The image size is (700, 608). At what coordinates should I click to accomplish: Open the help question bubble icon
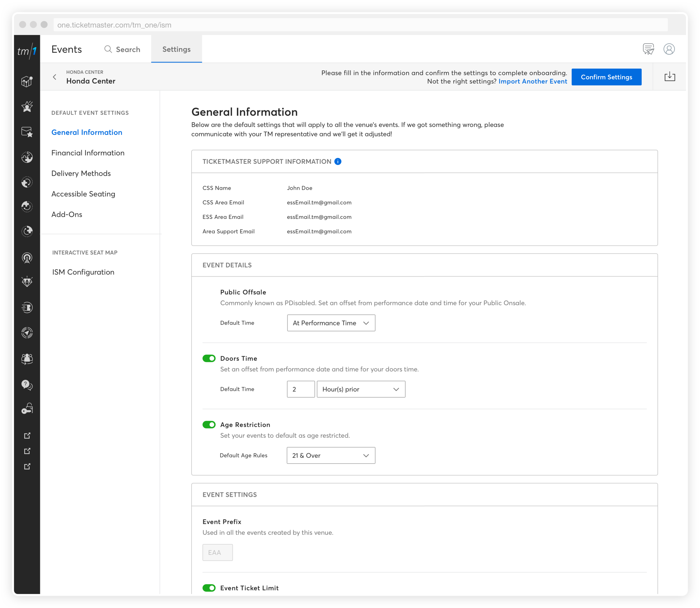[27, 385]
